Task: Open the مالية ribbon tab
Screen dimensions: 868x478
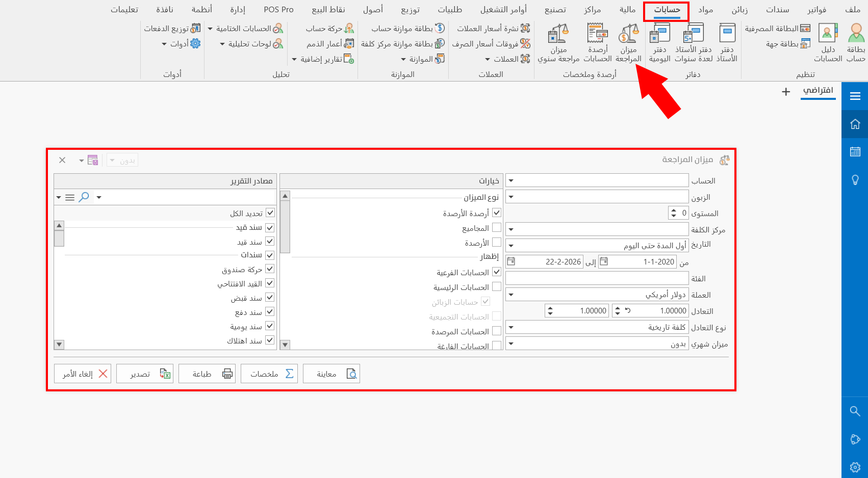Action: 627,10
